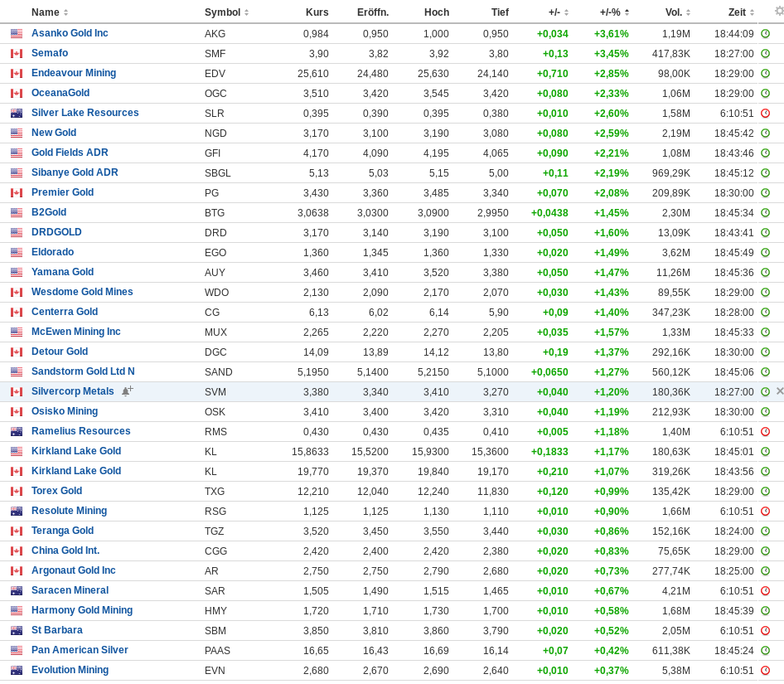Click the US flag beside Pan American Silver

pos(17,651)
